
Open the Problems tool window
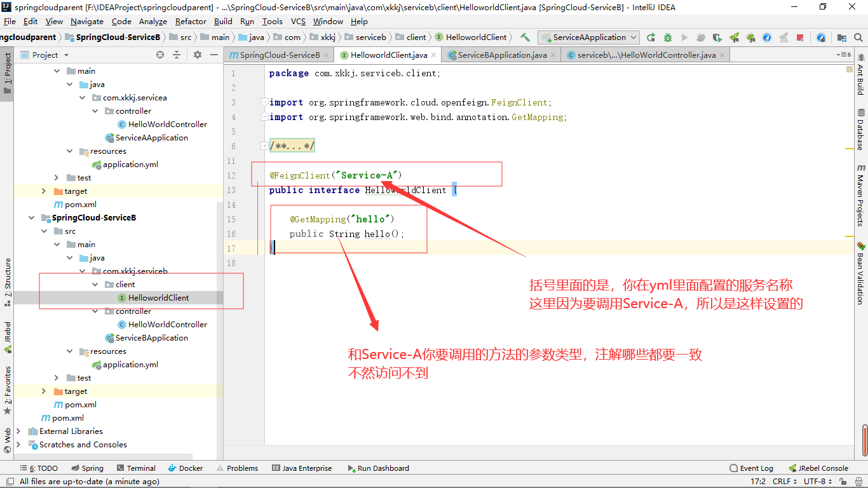237,468
